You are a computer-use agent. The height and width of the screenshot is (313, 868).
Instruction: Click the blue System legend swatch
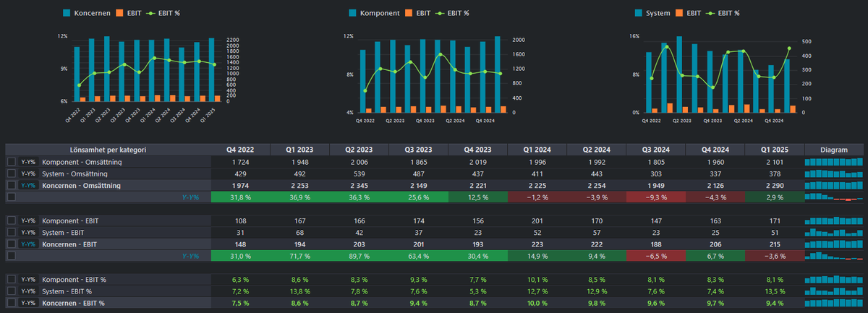[x=639, y=13]
